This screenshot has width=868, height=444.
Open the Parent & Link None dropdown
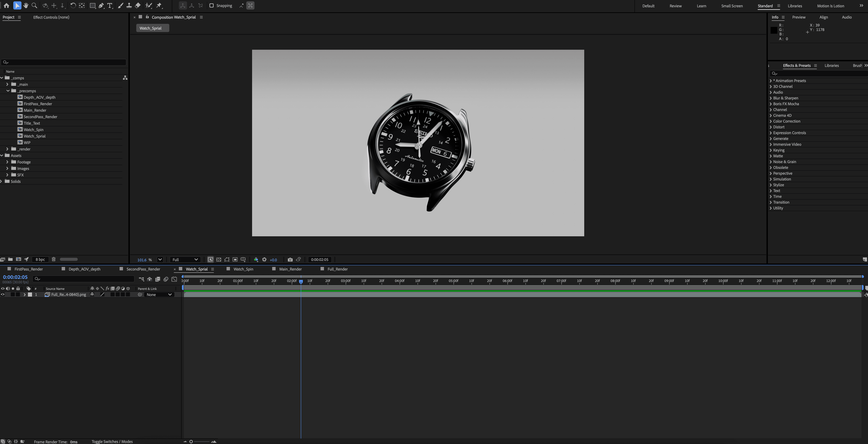159,294
